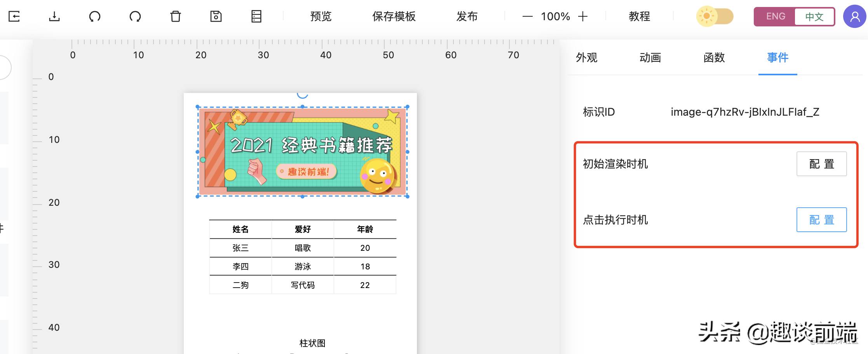Select the banner image on the canvas
Viewport: 868px width, 354px height.
pyautogui.click(x=303, y=151)
